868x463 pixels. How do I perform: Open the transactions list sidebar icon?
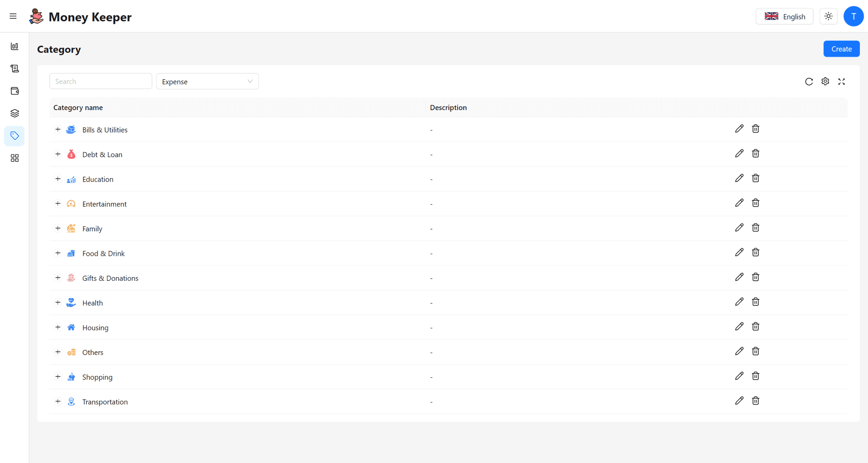click(x=14, y=69)
